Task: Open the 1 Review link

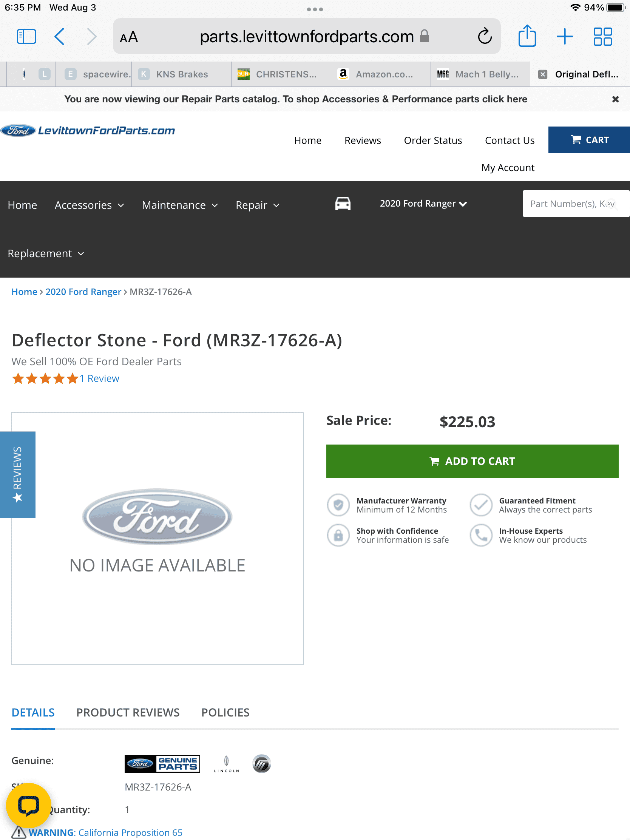Action: [x=99, y=378]
